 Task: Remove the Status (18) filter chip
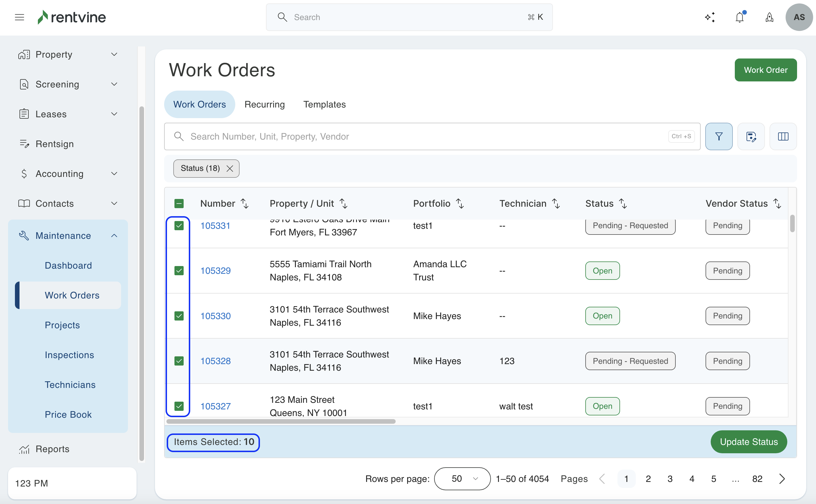click(x=230, y=169)
